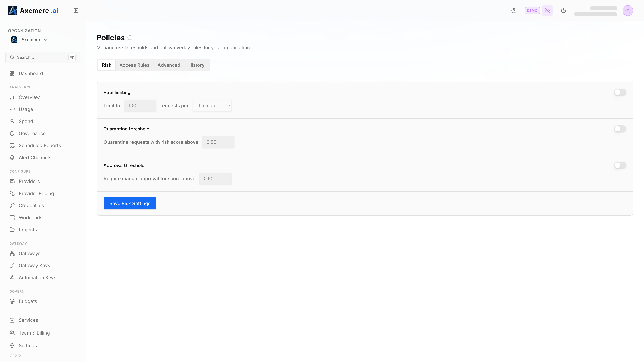Switch to dark mode moon icon

563,11
